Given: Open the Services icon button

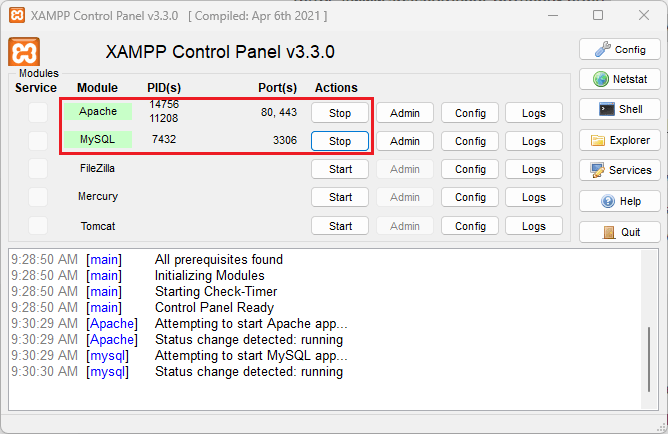Looking at the screenshot, I should (619, 170).
